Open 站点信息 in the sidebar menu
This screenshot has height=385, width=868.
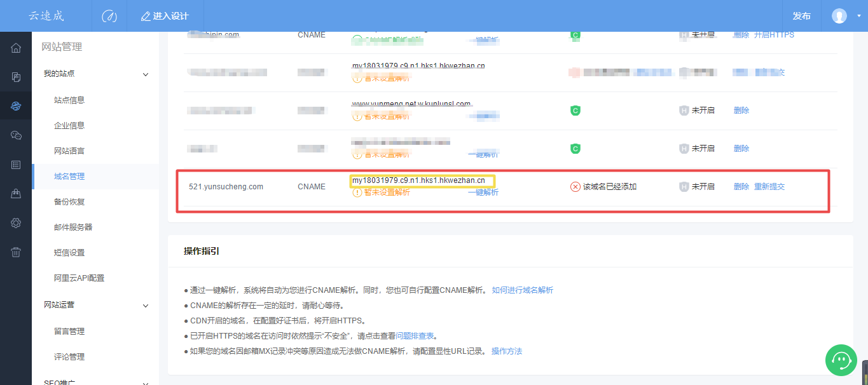69,100
